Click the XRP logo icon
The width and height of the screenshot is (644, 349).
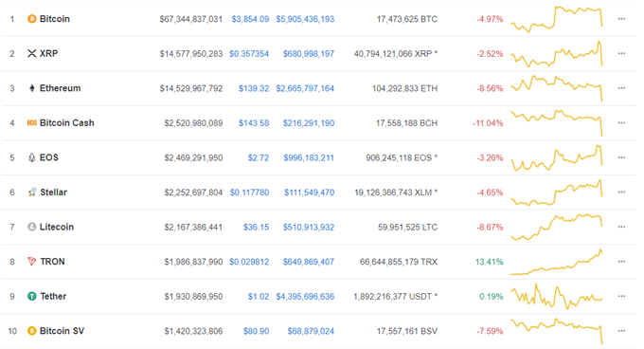pyautogui.click(x=31, y=53)
